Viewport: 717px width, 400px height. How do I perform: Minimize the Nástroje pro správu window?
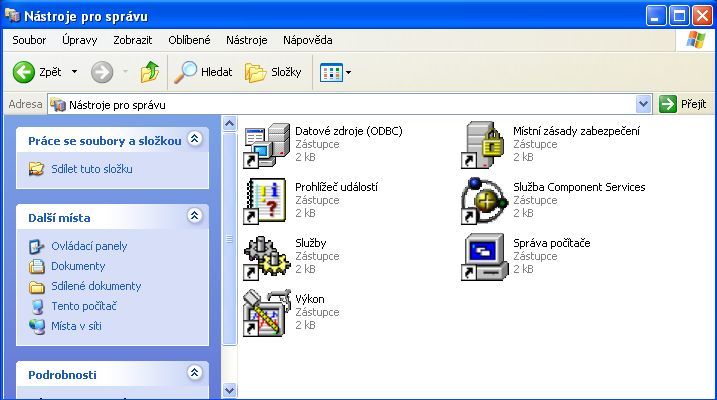point(656,16)
